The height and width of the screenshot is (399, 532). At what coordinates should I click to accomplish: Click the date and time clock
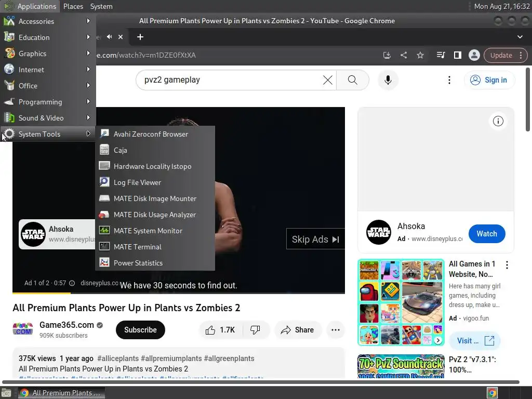click(x=502, y=6)
